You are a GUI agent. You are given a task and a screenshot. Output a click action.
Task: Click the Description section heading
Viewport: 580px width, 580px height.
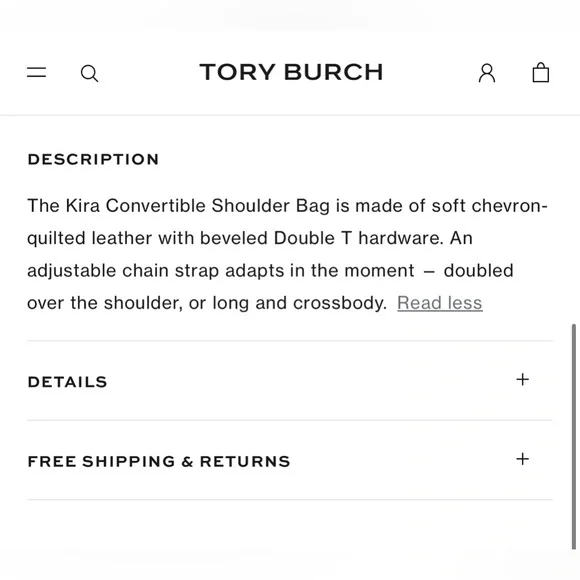tap(93, 159)
